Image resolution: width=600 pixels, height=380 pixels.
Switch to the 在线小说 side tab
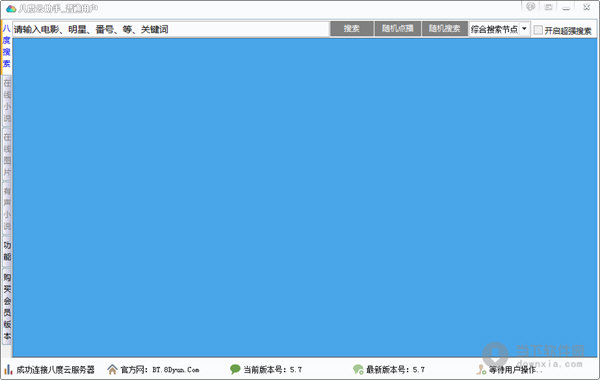click(7, 101)
